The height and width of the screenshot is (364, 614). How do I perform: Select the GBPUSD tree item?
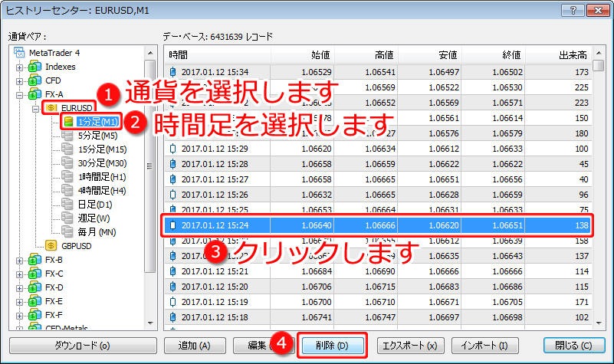77,246
